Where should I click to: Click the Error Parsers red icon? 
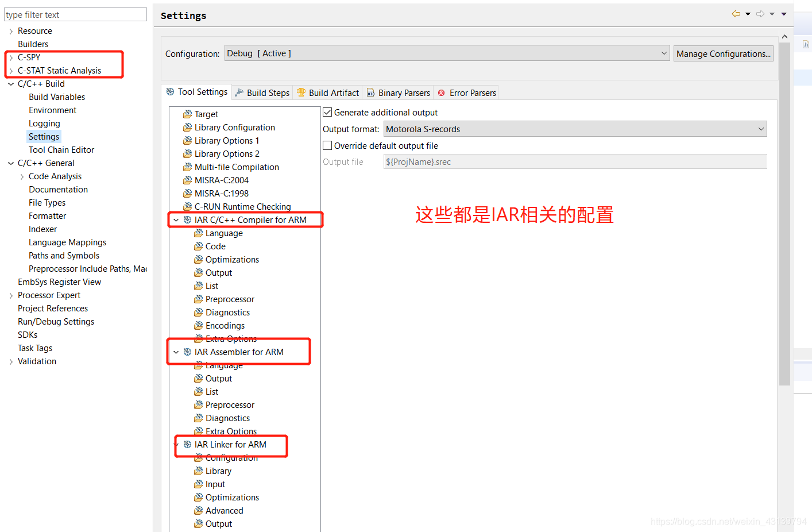pyautogui.click(x=442, y=92)
